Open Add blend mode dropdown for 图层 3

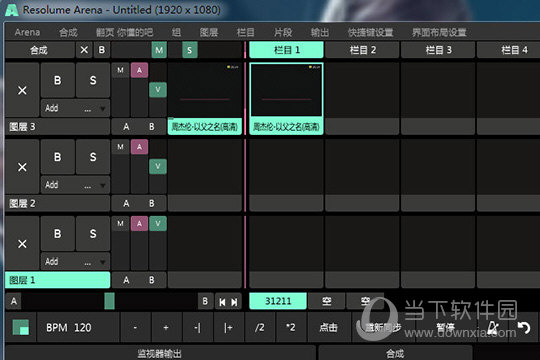[x=75, y=109]
